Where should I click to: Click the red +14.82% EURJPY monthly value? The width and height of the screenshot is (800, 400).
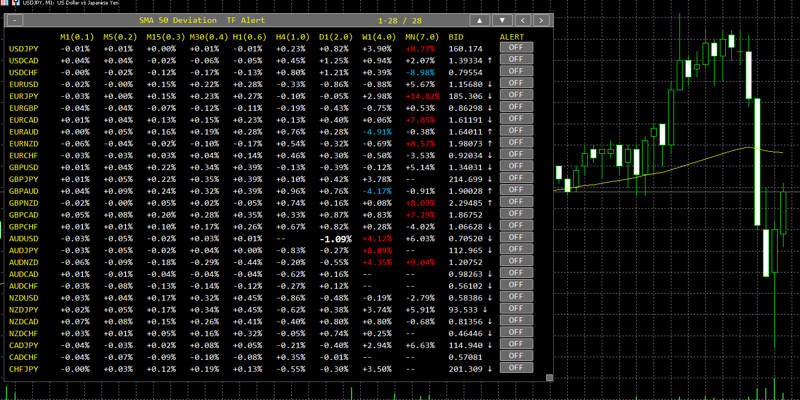pyautogui.click(x=422, y=96)
